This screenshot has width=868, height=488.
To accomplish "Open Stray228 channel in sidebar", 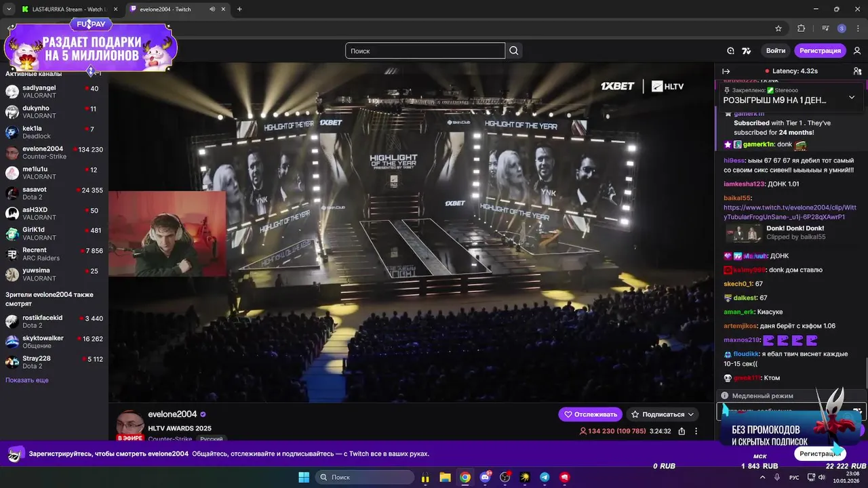I will (54, 362).
